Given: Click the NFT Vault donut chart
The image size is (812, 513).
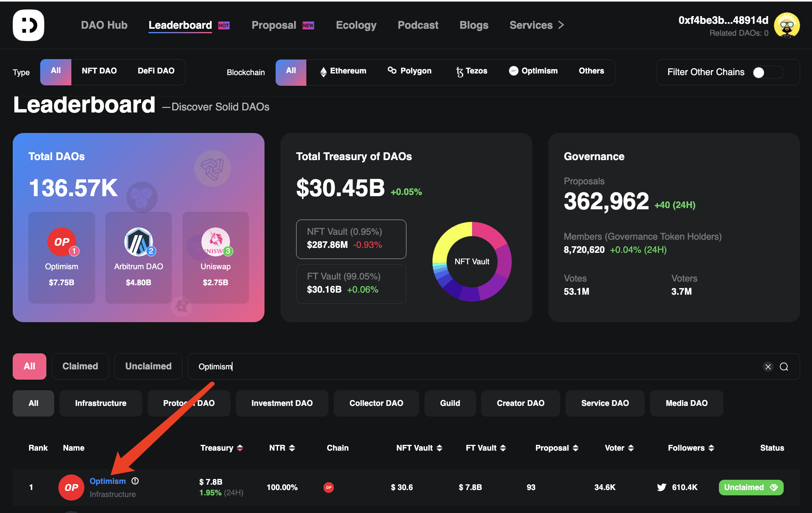Looking at the screenshot, I should 472,261.
